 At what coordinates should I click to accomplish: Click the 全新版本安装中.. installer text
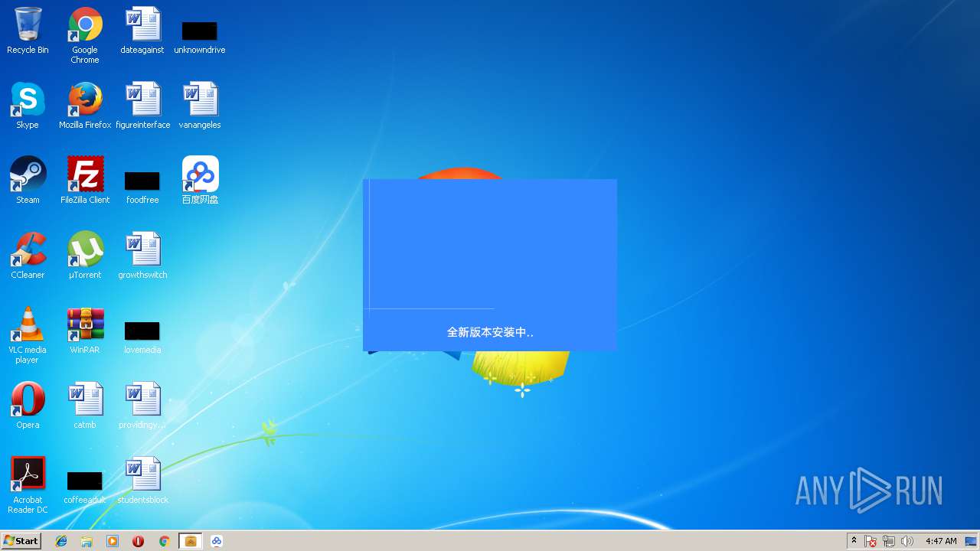coord(490,332)
